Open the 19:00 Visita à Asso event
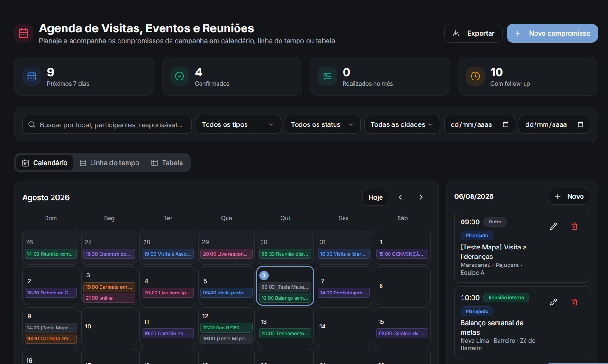Viewport: 608px width, 364px height. [x=168, y=254]
